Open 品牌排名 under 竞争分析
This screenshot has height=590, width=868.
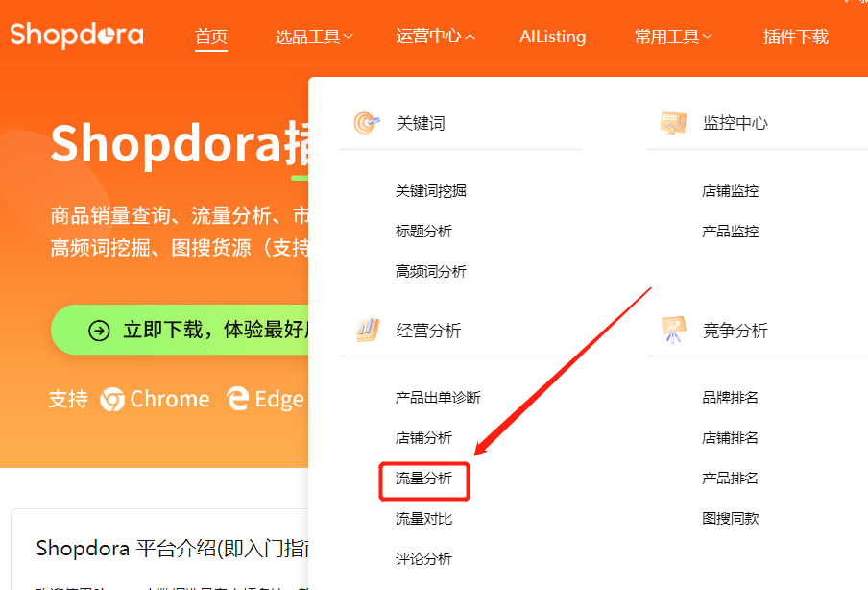tap(730, 397)
